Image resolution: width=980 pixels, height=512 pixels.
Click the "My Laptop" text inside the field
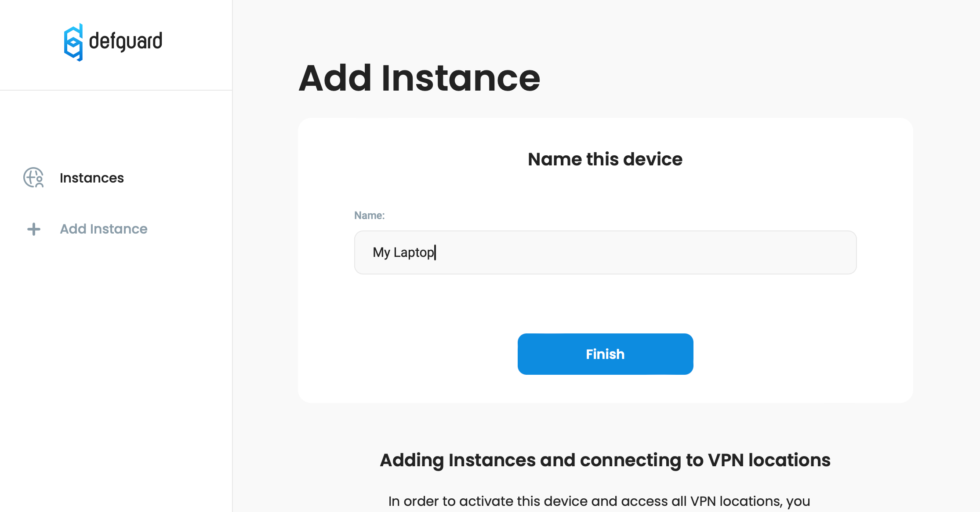click(403, 252)
